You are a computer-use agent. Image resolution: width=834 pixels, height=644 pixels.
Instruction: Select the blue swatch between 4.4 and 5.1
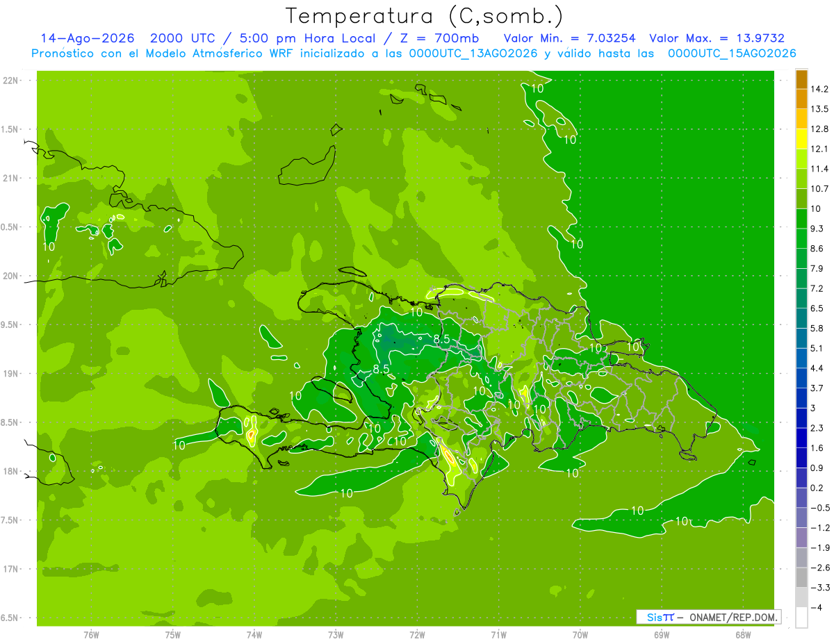[x=801, y=358]
